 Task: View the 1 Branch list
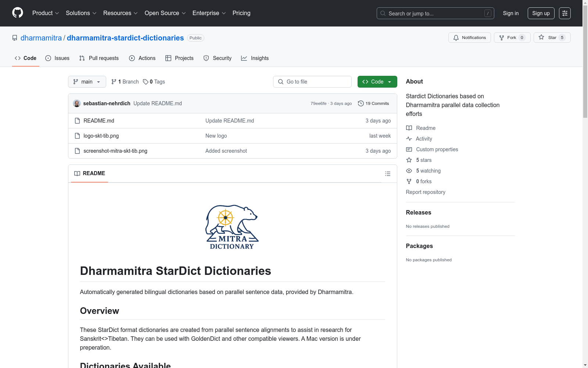point(125,82)
